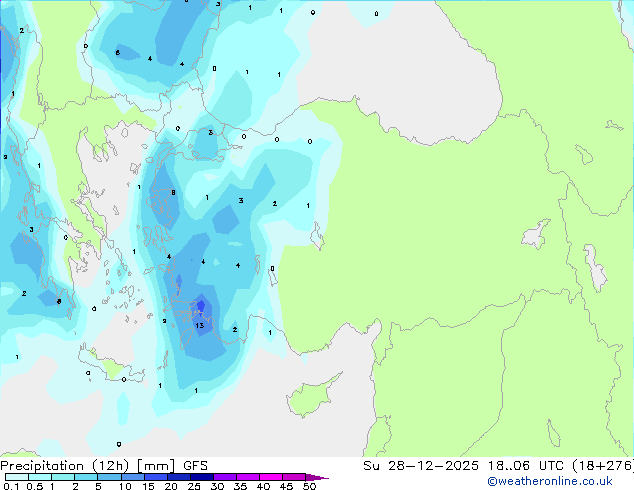Image resolution: width=634 pixels, height=490 pixels.
Task: Click the "0.5" legend scale label
Action: pos(35,486)
